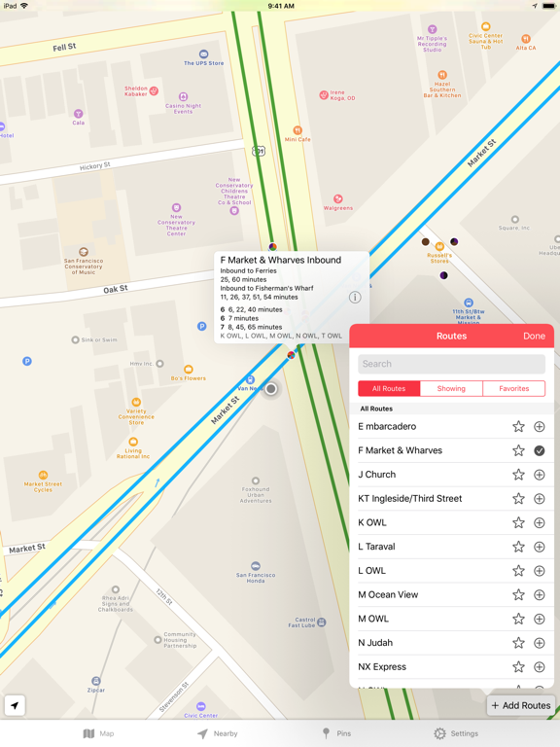Star the KT Ingleside/Third Street route
This screenshot has height=747, width=560.
coord(518,498)
